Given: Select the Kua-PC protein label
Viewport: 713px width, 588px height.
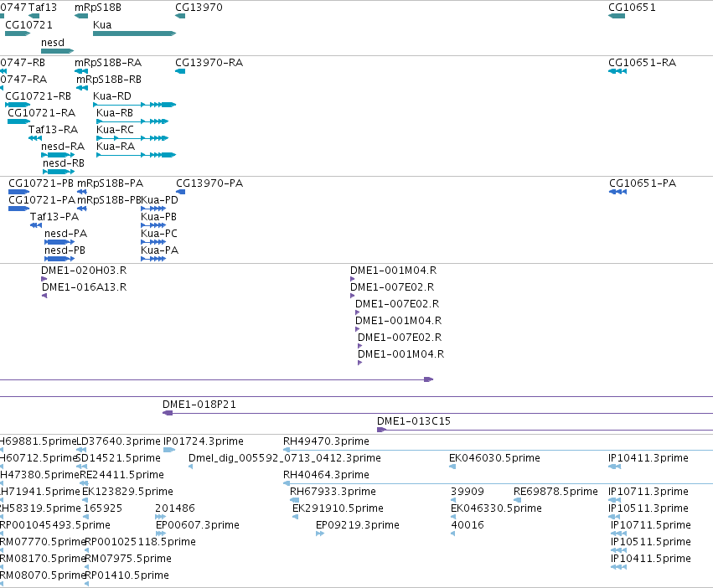Looking at the screenshot, I should 159,234.
